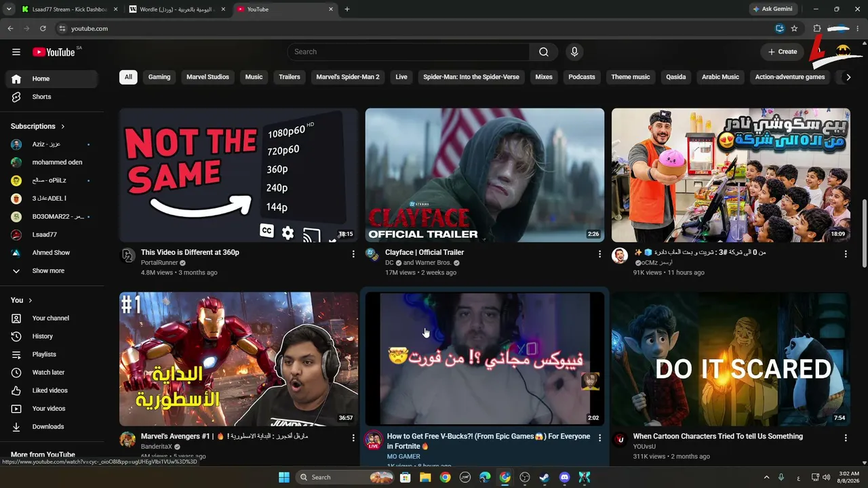The height and width of the screenshot is (488, 868).
Task: Open File Explorer from the taskbar
Action: pyautogui.click(x=425, y=477)
